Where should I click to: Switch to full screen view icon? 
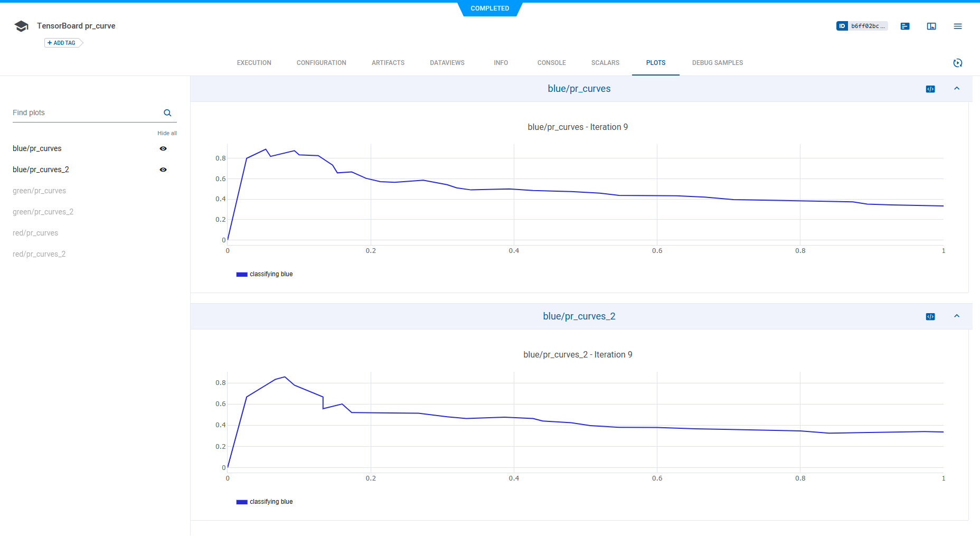pyautogui.click(x=931, y=26)
